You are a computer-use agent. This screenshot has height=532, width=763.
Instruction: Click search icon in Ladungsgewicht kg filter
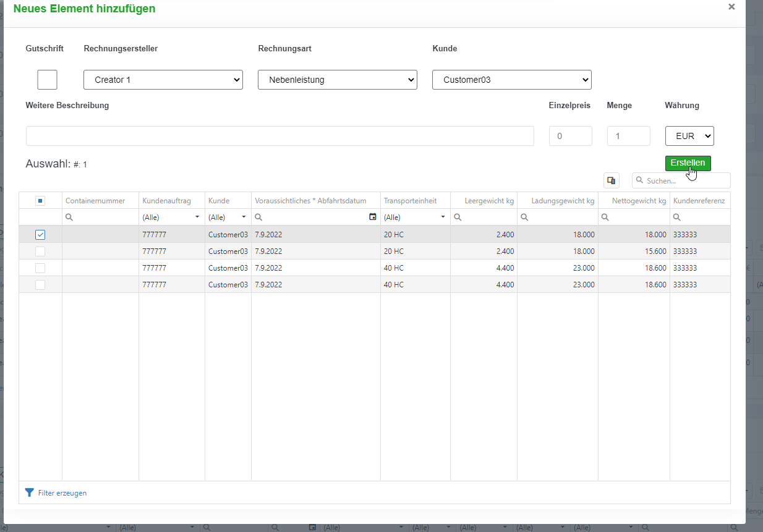[x=524, y=217]
